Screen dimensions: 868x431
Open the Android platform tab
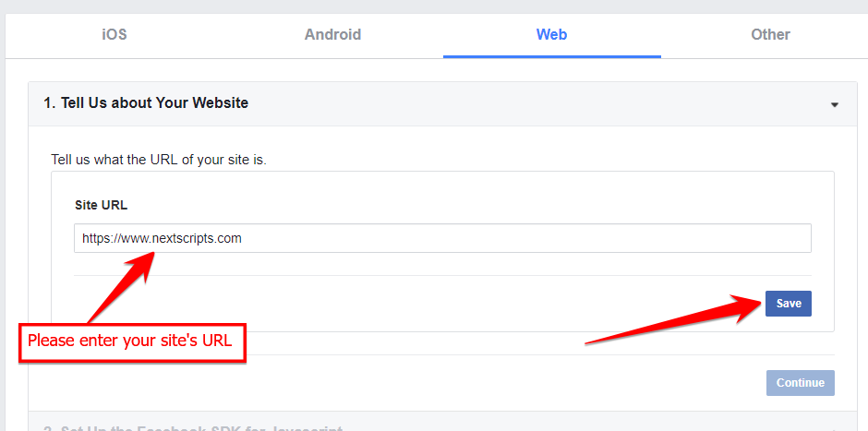[332, 34]
